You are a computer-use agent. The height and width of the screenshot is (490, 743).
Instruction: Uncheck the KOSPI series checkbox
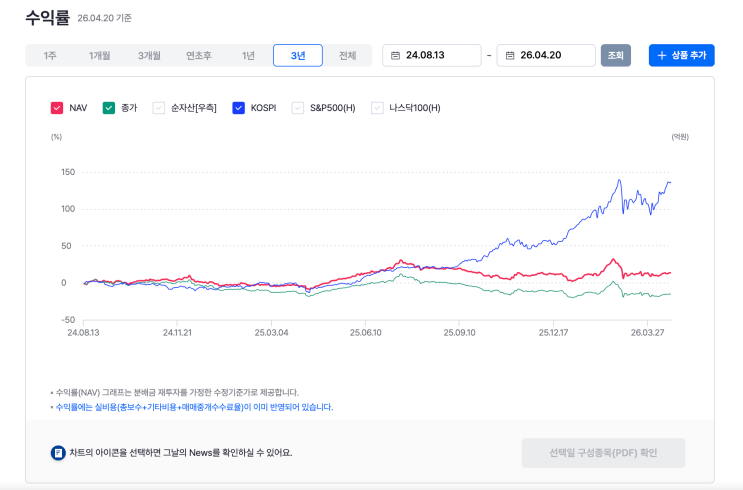click(238, 108)
